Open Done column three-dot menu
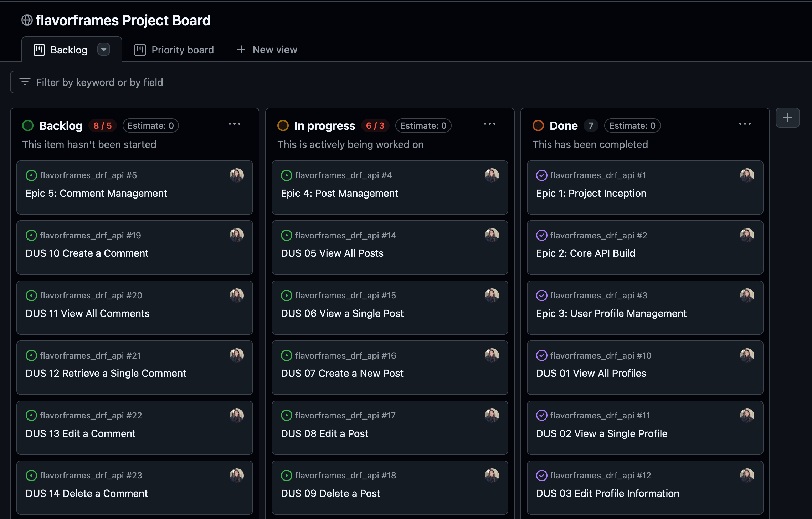812x519 pixels. [745, 124]
